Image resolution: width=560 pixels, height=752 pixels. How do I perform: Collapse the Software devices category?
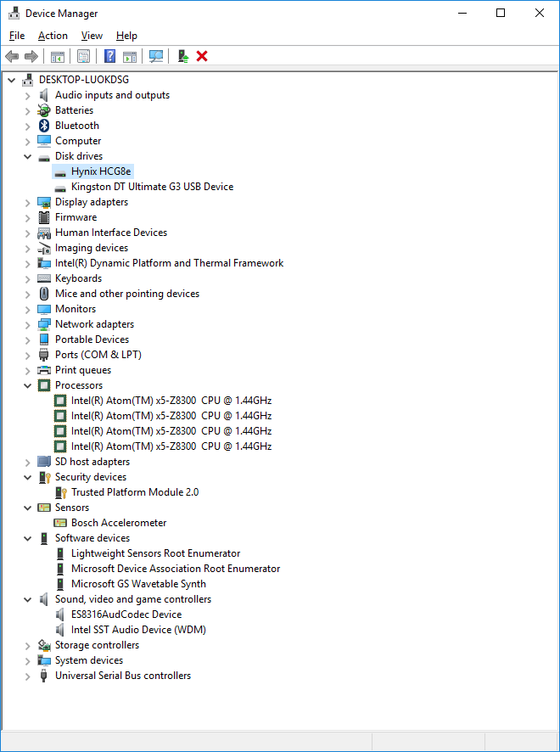27,539
